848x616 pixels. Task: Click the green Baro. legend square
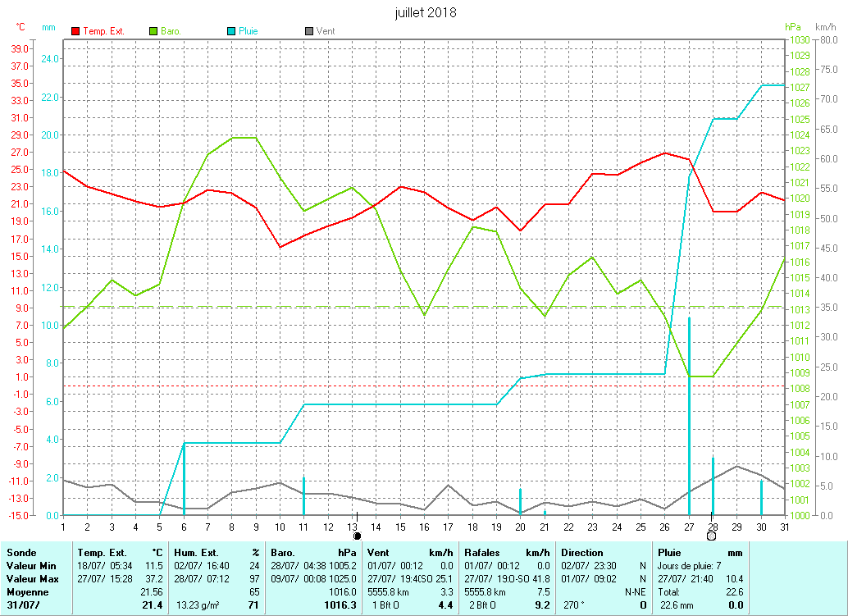tap(153, 31)
